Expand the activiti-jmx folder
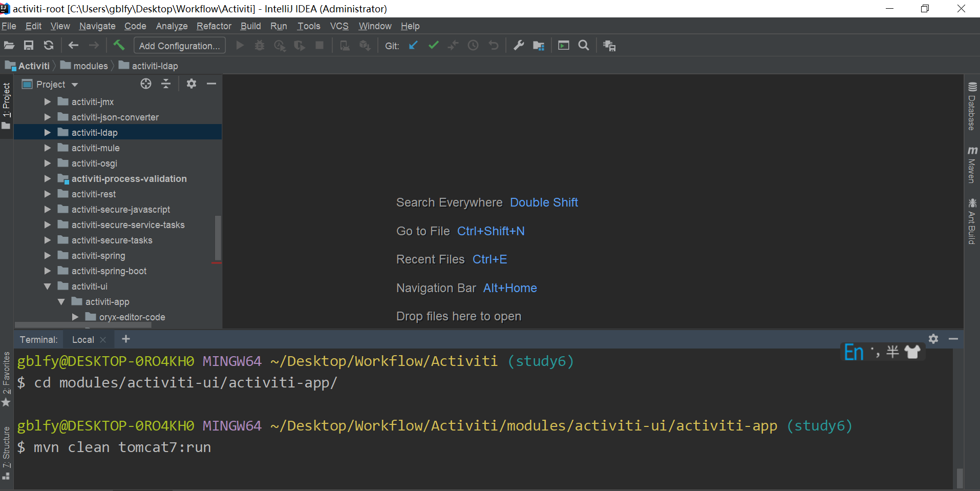 coord(48,102)
